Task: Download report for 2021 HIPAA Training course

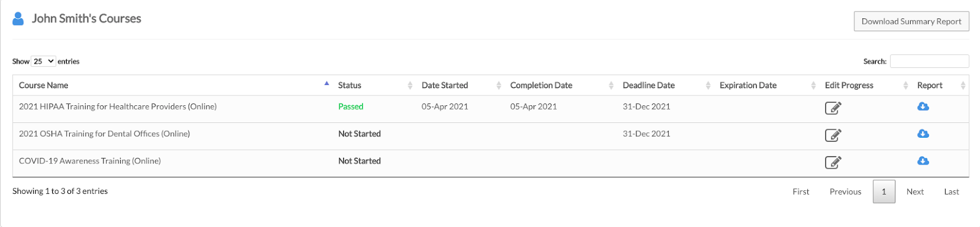Action: [923, 106]
